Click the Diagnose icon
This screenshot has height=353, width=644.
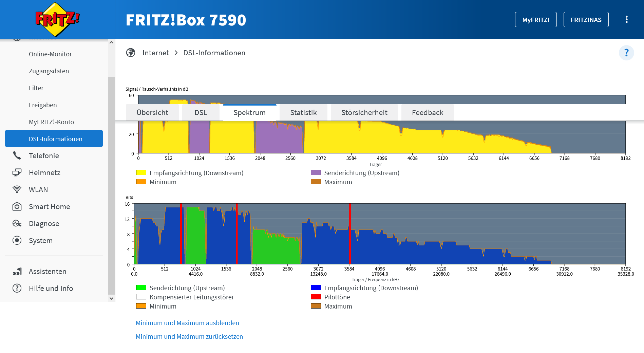(x=17, y=223)
